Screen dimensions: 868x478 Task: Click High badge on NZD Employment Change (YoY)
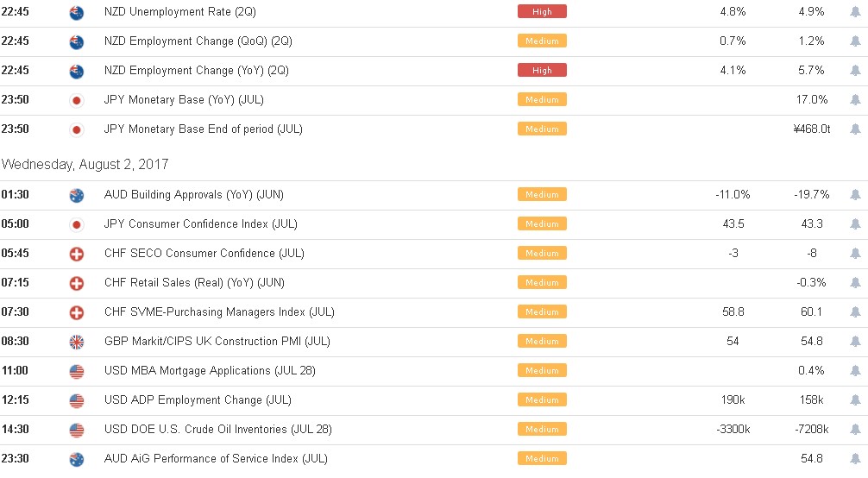pyautogui.click(x=542, y=71)
